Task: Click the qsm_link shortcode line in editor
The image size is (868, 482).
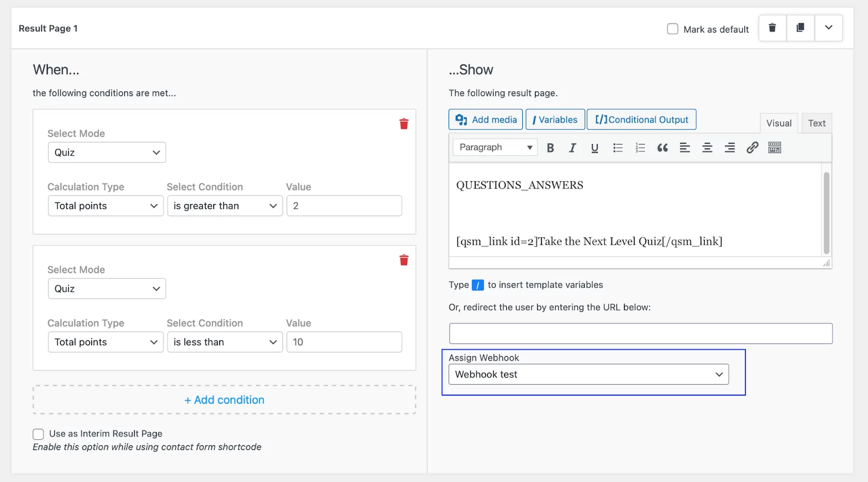Action: [x=589, y=242]
